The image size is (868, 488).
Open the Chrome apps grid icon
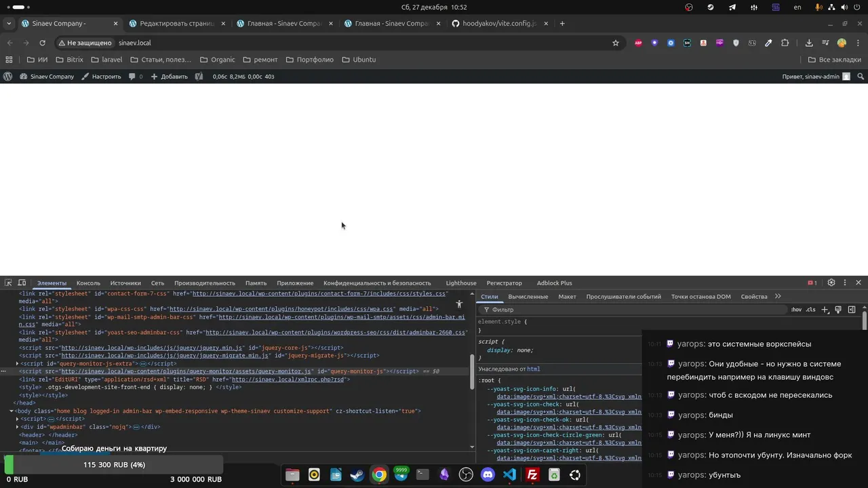click(9, 60)
